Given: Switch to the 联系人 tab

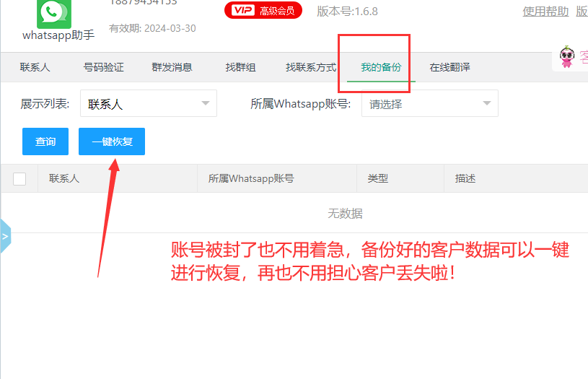Looking at the screenshot, I should pyautogui.click(x=35, y=67).
